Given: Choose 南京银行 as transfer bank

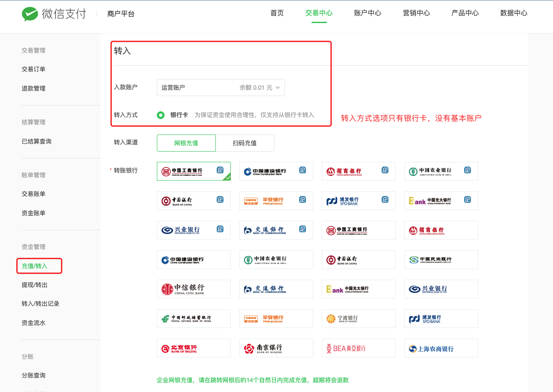Looking at the screenshot, I should coord(276,348).
